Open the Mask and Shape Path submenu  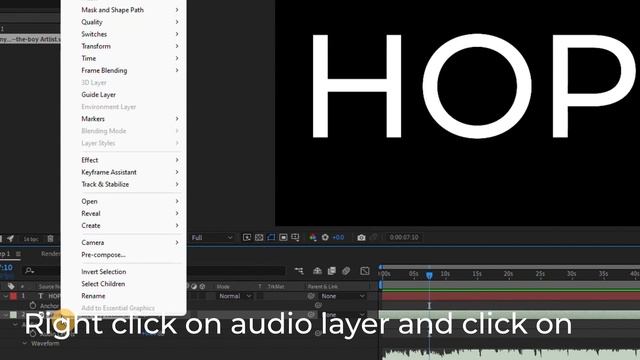(124, 10)
